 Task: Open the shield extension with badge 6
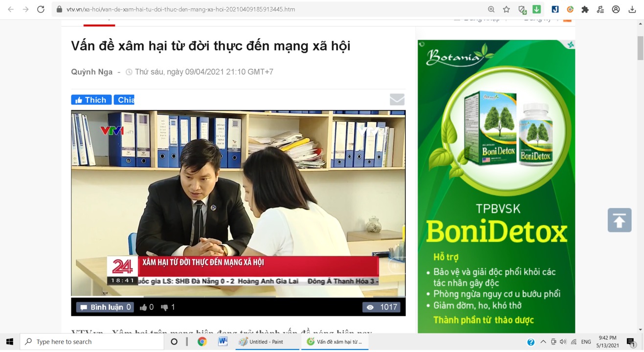pyautogui.click(x=522, y=9)
